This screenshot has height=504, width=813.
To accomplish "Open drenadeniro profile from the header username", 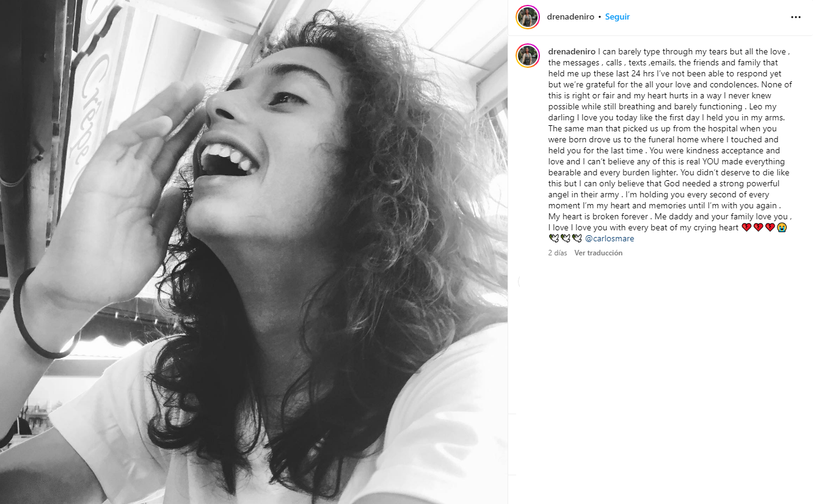I will point(571,17).
